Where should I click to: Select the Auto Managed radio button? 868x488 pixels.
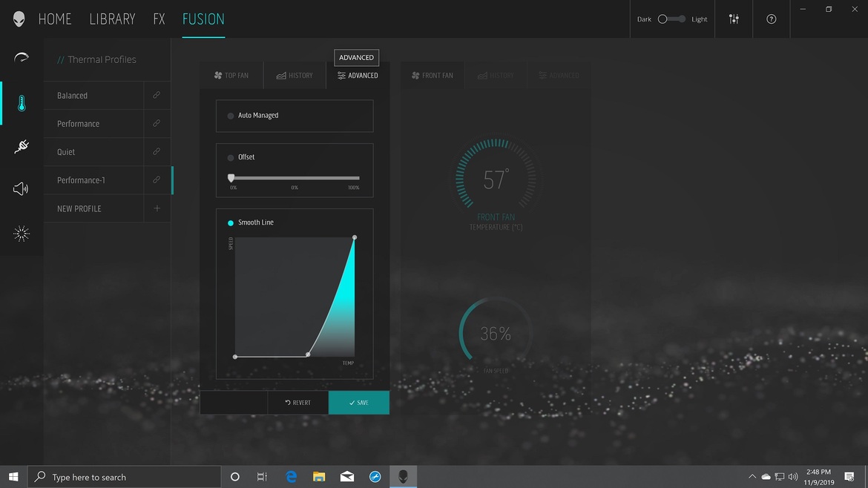[230, 116]
